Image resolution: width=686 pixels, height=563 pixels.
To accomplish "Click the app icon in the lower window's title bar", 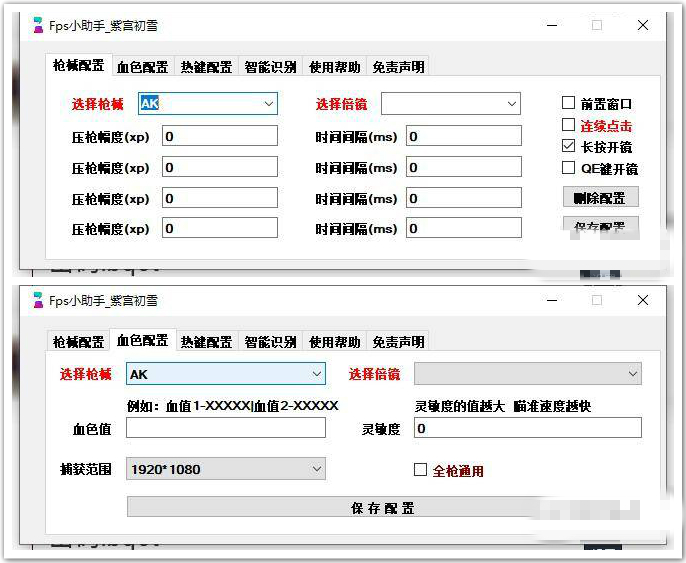I will tap(38, 300).
